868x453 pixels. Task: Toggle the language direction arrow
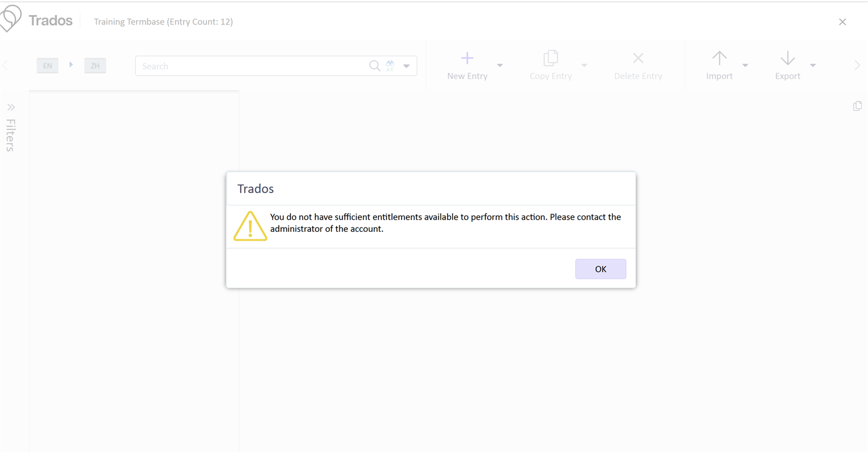pos(71,65)
